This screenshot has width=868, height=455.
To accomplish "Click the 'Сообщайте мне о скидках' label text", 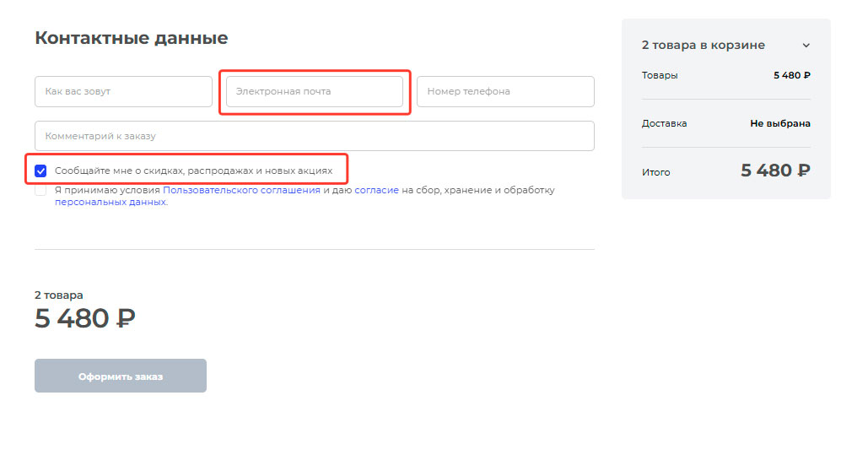I will [194, 171].
